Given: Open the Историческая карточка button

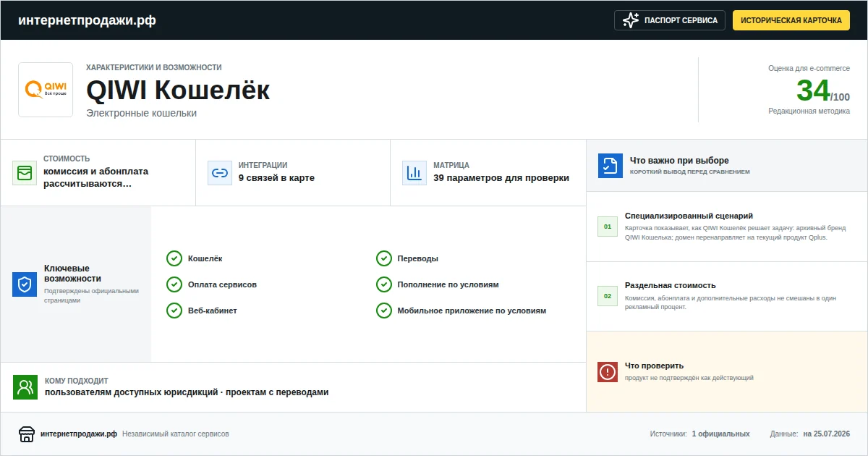Looking at the screenshot, I should [791, 20].
